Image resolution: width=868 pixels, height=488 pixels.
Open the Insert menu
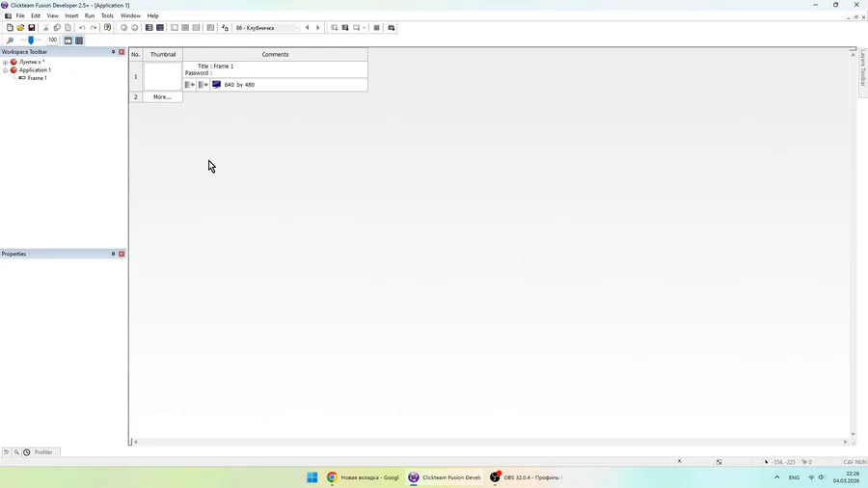tap(71, 16)
